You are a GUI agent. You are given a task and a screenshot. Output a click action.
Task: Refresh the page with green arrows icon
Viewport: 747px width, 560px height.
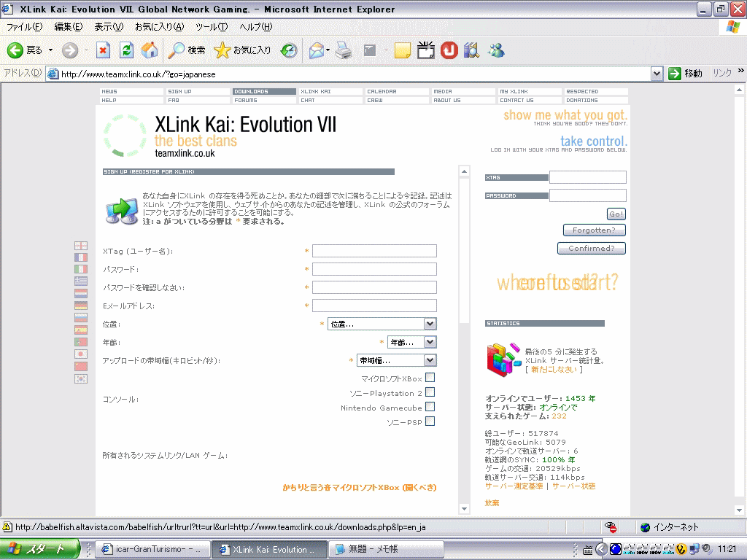pos(126,50)
